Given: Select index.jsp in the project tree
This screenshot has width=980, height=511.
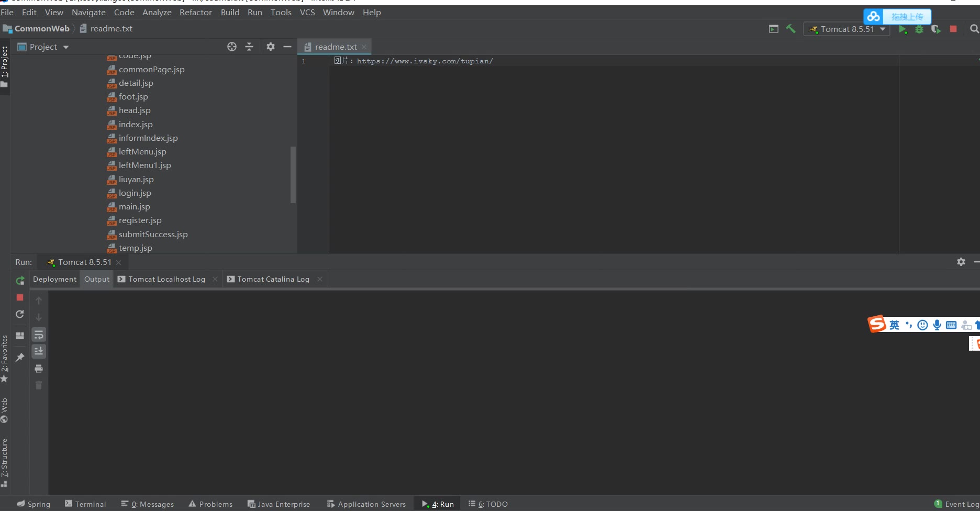Looking at the screenshot, I should point(136,124).
